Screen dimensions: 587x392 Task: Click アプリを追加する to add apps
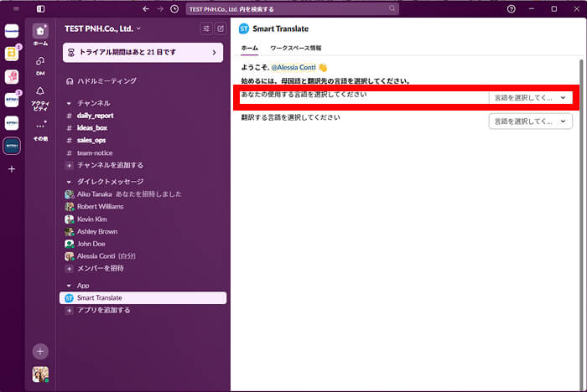104,310
